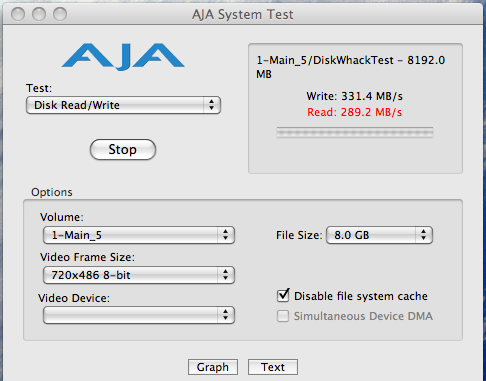Uncheck Disable file system cache

[283, 296]
